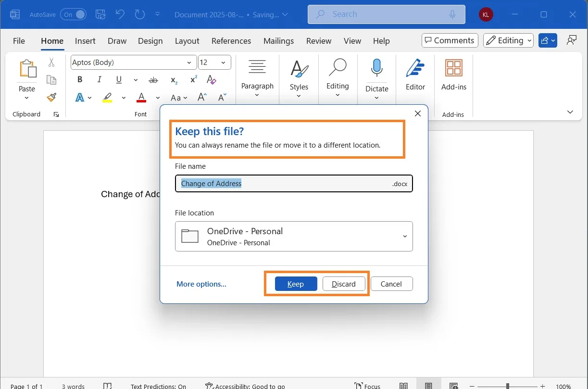Toggle bold formatting
Screen dimensions: 588x389
(80, 79)
